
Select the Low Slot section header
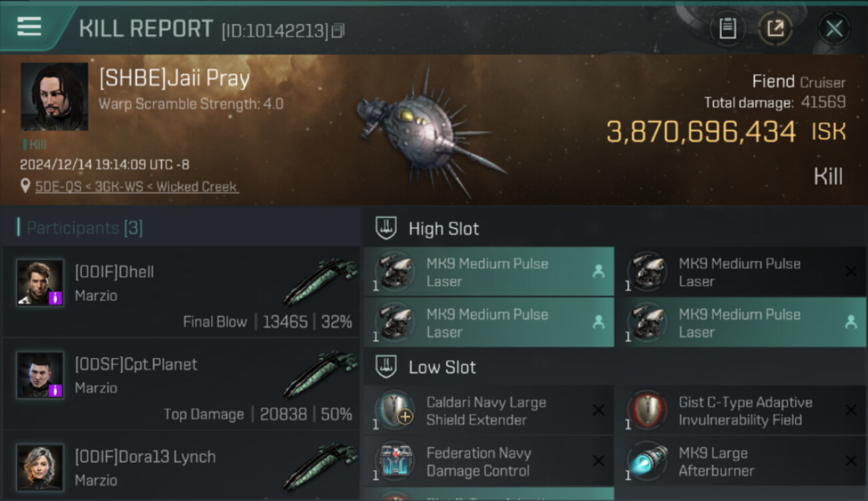click(x=442, y=367)
